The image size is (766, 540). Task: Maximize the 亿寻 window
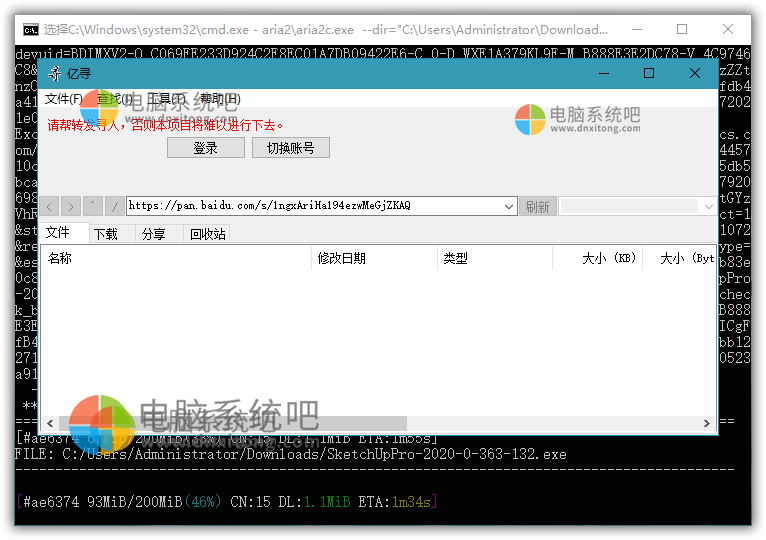point(649,73)
